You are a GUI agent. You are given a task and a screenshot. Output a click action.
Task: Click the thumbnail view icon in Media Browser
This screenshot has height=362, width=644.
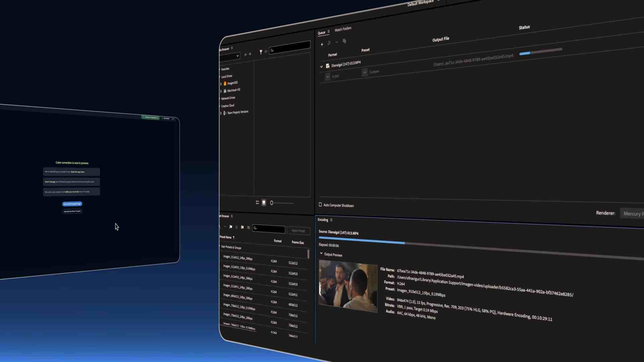tap(264, 202)
